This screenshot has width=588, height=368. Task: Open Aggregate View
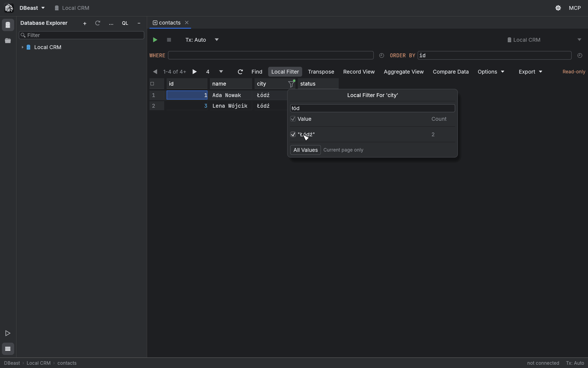pyautogui.click(x=404, y=72)
